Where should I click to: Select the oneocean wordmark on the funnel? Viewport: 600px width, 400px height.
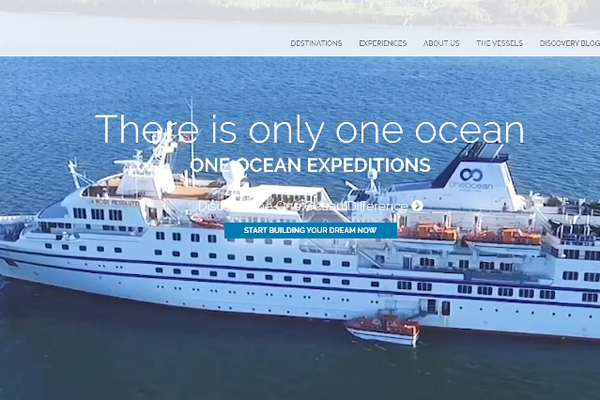point(470,185)
